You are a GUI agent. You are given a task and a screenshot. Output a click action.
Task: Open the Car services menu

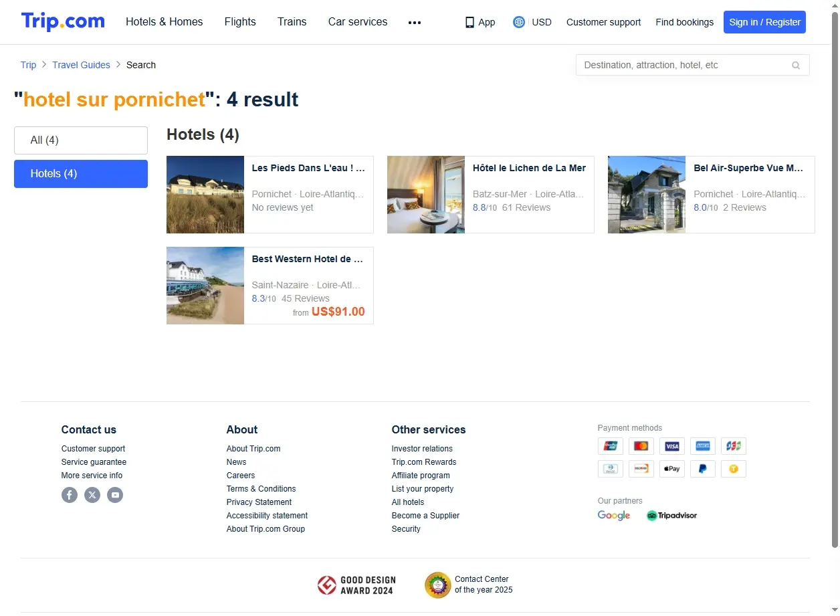[x=358, y=22]
